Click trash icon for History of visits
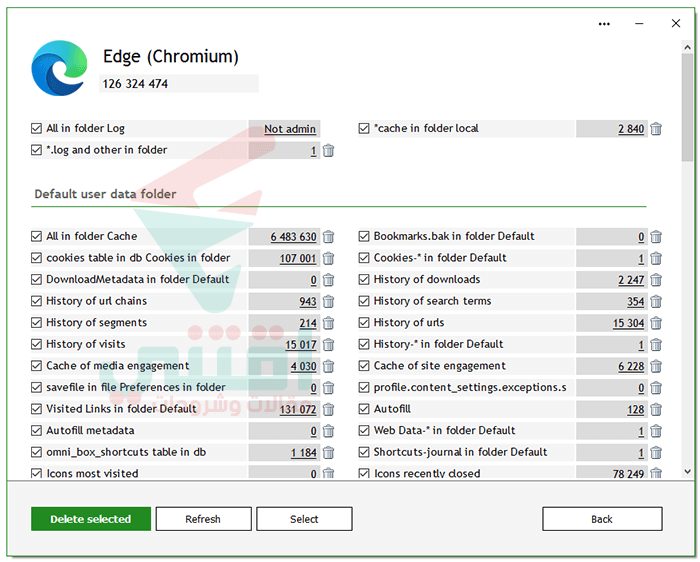 click(x=328, y=345)
